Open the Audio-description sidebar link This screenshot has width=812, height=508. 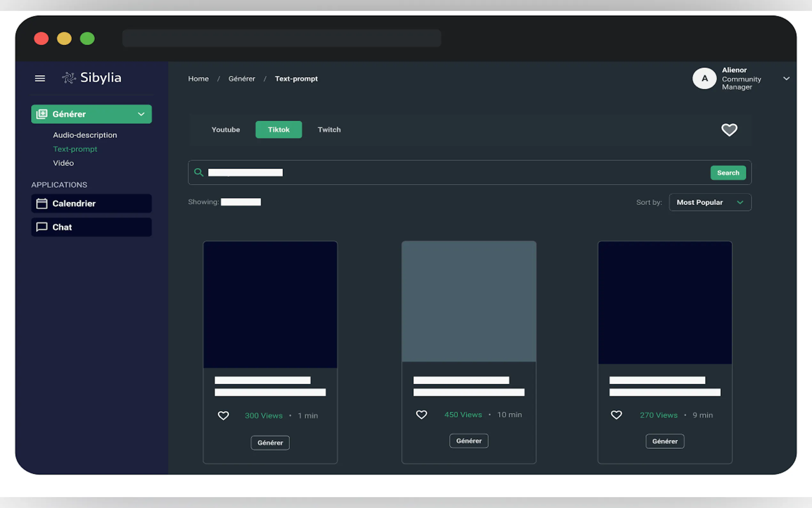(x=85, y=135)
